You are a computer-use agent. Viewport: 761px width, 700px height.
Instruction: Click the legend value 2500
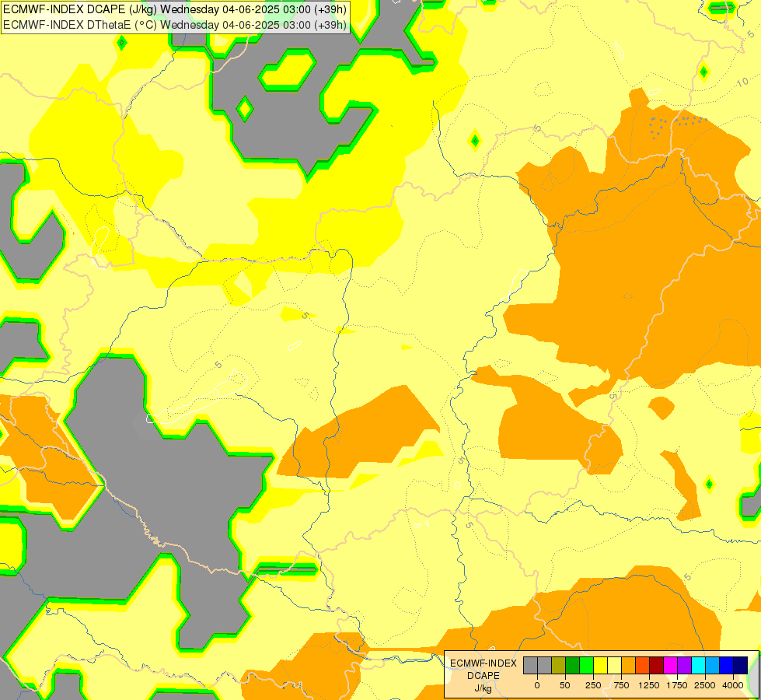705,685
